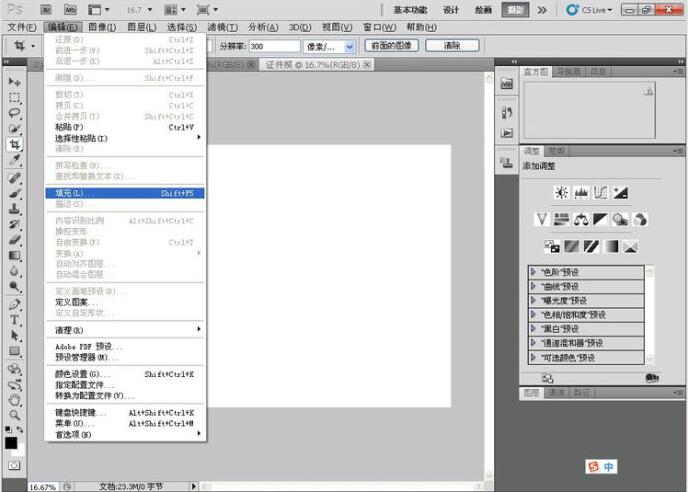Open Mini Bridge from the Mb icon
The width and height of the screenshot is (688, 492).
tap(69, 9)
